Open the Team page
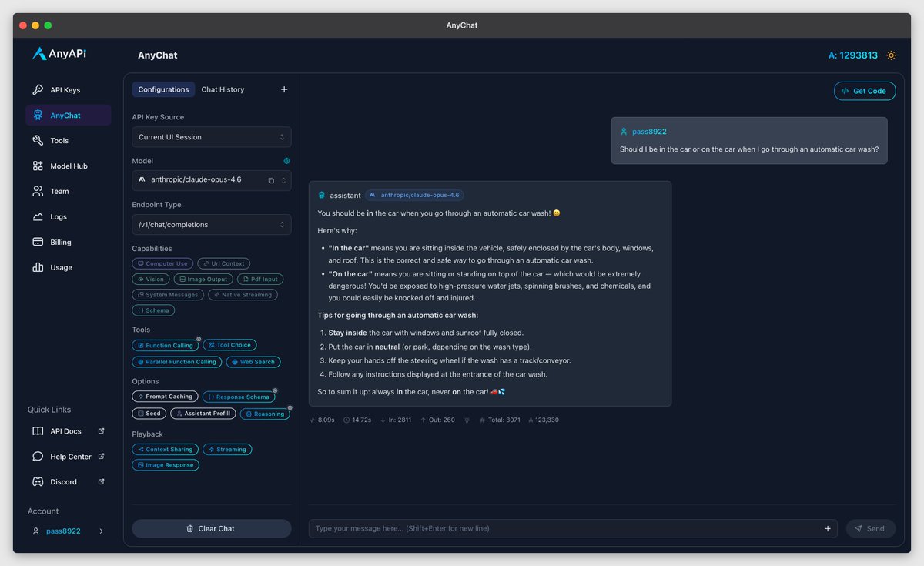This screenshot has width=924, height=566. [69, 192]
